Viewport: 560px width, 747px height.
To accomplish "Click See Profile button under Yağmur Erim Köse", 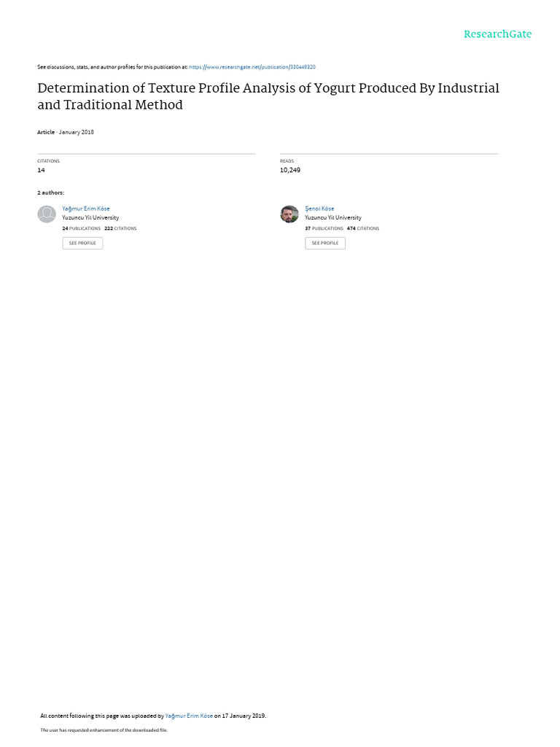I will point(82,243).
